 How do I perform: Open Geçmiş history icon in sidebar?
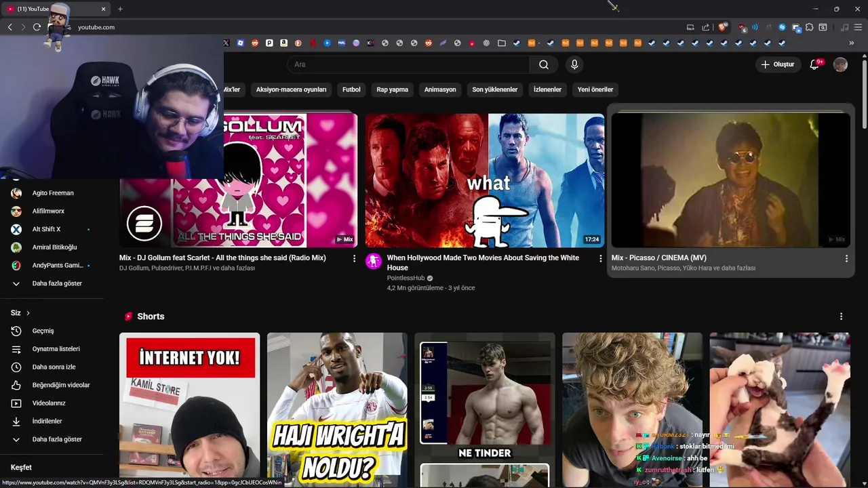[16, 331]
